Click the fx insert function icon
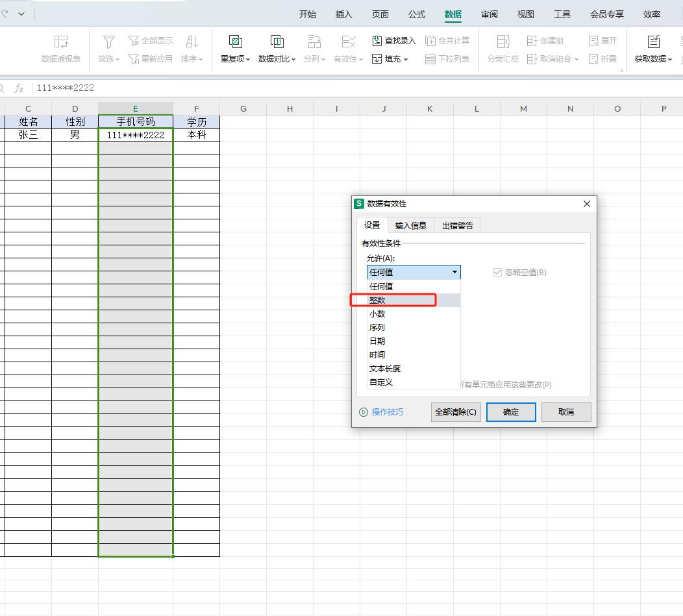Viewport: 683px width, 616px height. click(19, 88)
